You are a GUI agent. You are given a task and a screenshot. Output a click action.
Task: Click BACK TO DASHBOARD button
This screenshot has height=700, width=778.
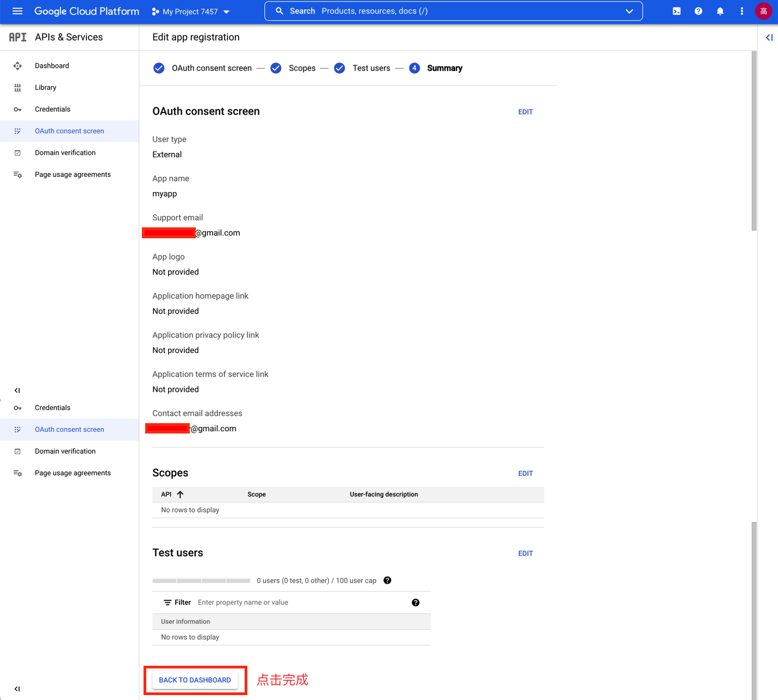click(195, 680)
